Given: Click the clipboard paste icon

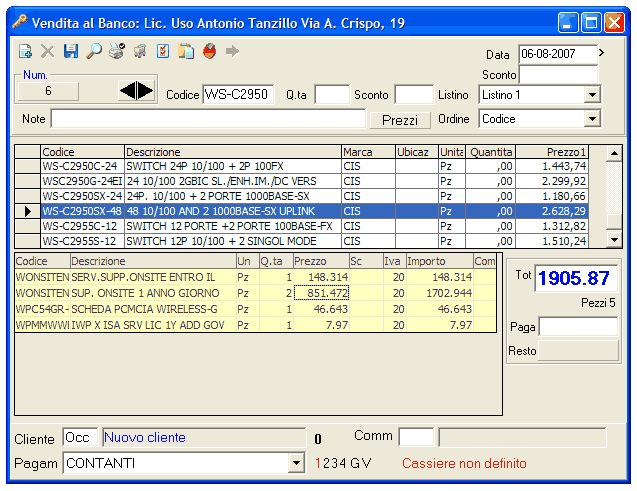Looking at the screenshot, I should coord(186,52).
